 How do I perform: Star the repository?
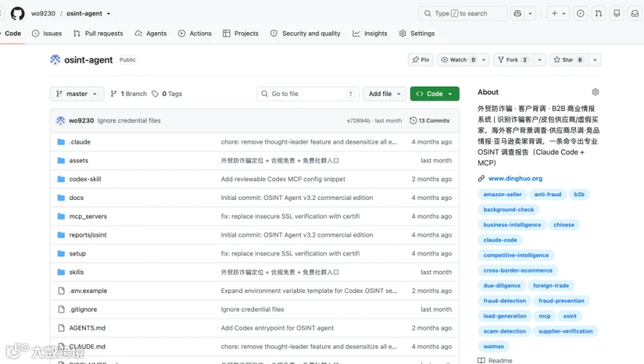(x=568, y=59)
